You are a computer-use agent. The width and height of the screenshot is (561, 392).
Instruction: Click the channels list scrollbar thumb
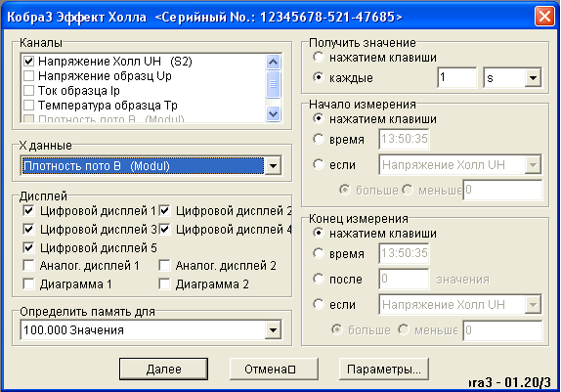point(273,84)
